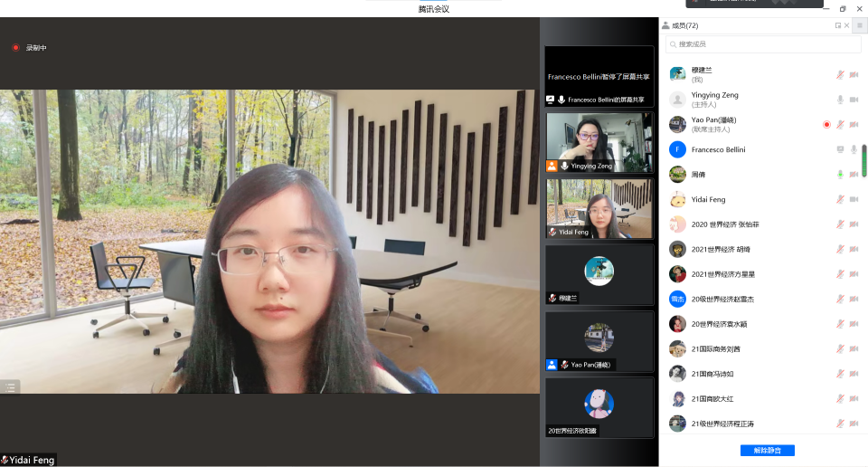The height and width of the screenshot is (467, 868).
Task: Click Francesco Bellini's screen share icon
Action: (840, 149)
